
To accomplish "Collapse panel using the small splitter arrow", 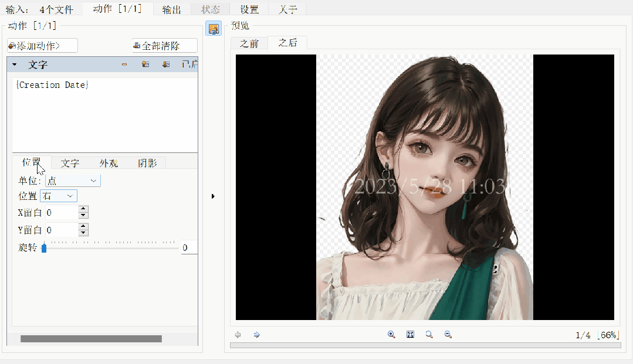I will [x=213, y=196].
